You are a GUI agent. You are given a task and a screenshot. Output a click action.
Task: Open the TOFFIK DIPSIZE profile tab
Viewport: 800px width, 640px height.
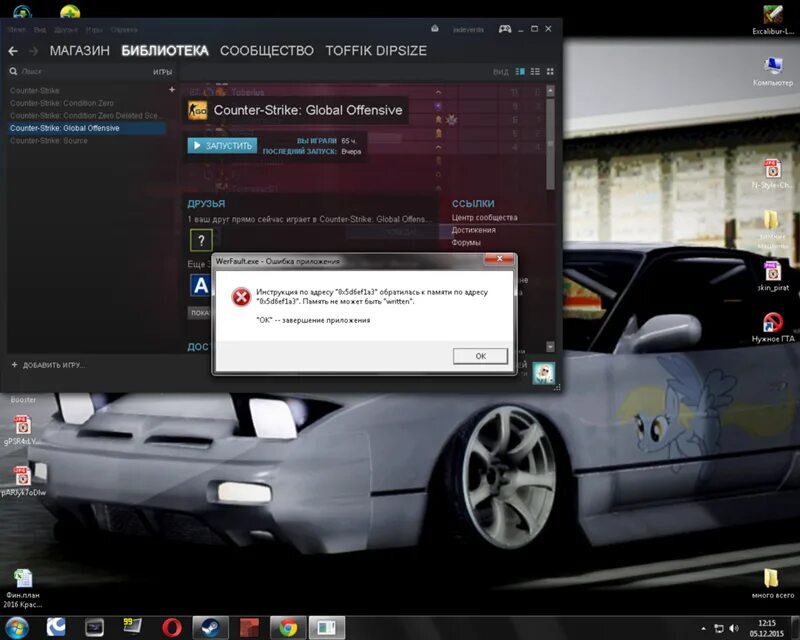(376, 51)
